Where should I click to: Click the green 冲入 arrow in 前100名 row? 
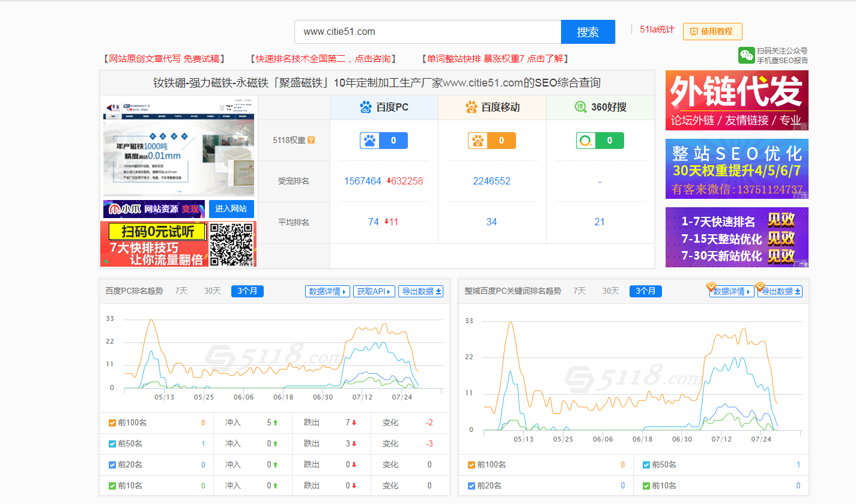tap(276, 423)
